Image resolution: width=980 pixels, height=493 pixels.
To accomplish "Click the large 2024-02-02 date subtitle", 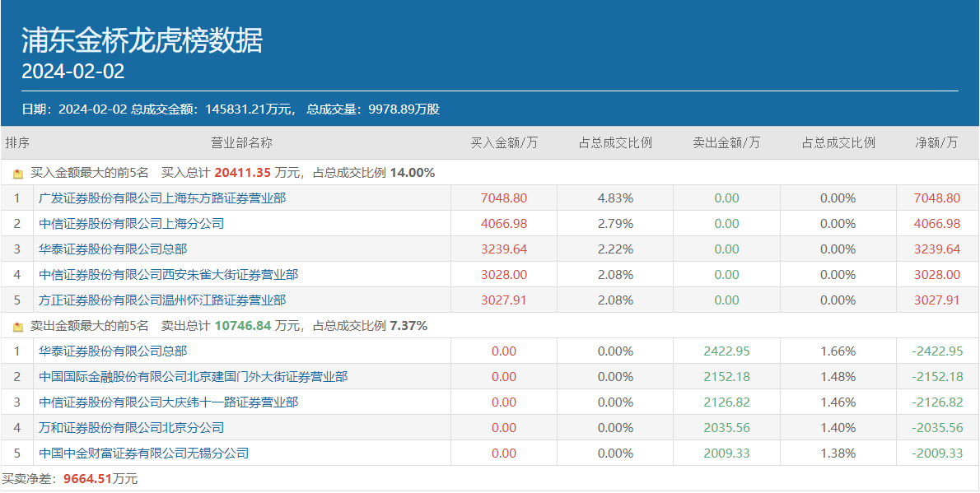I will click(x=73, y=72).
